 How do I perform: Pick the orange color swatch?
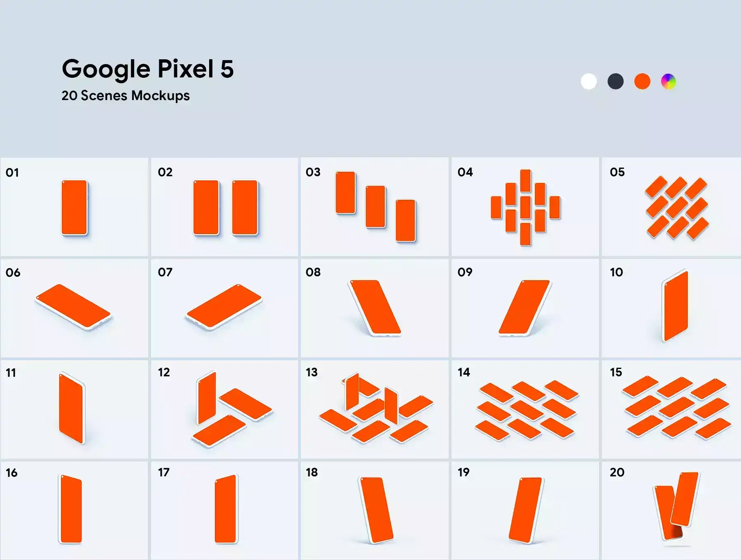642,81
